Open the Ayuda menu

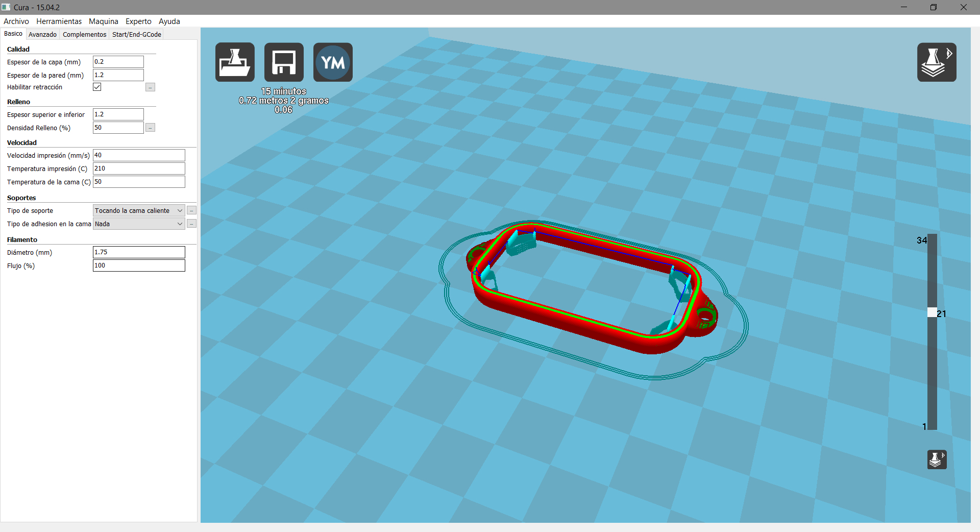[x=169, y=21]
